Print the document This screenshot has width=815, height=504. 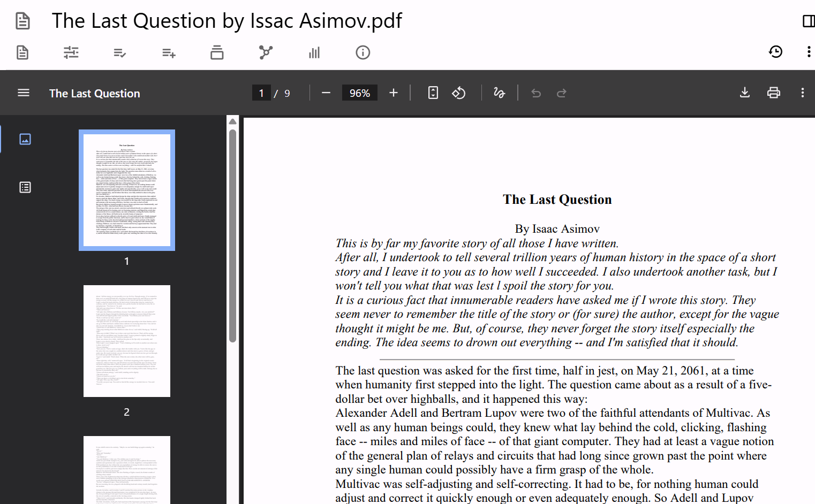pos(773,93)
